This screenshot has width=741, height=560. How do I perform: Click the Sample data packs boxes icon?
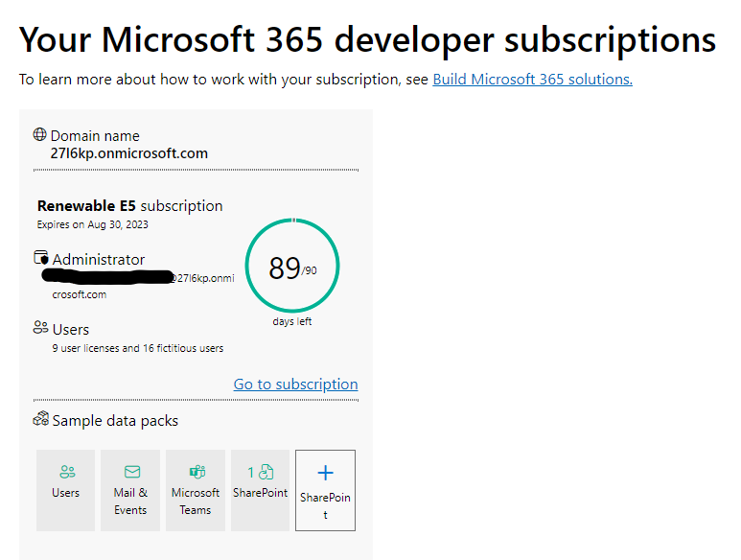click(x=40, y=418)
